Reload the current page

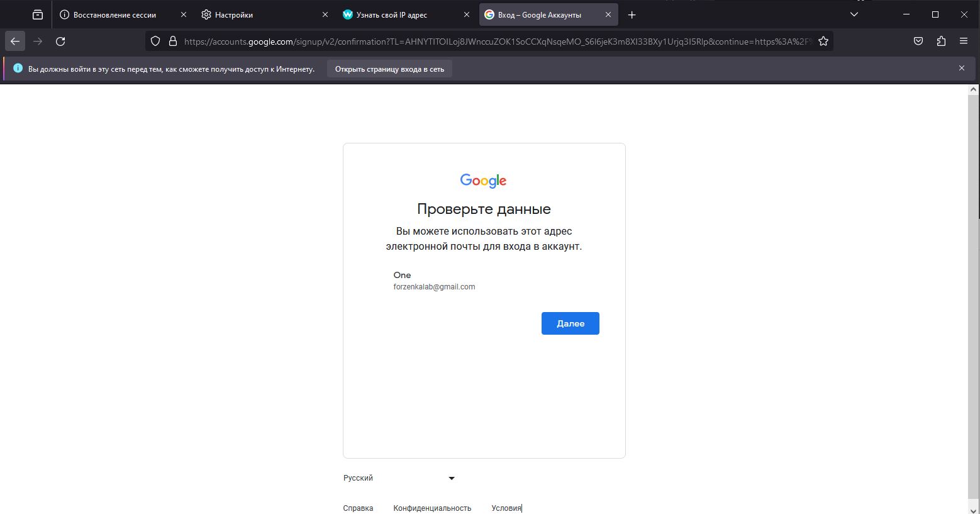click(x=60, y=42)
